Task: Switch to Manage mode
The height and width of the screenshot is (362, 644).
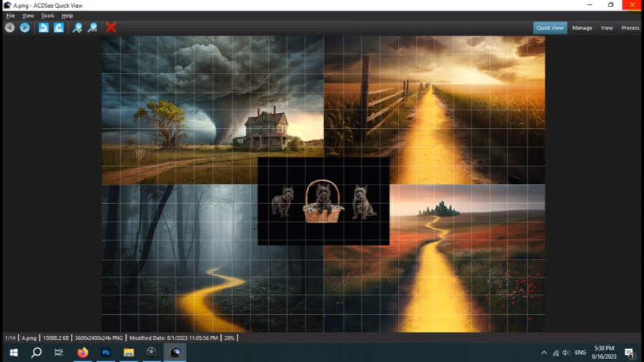Action: point(582,28)
